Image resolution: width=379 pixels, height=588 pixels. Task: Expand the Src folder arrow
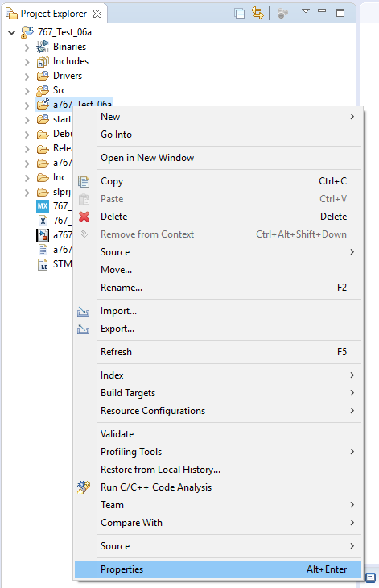(27, 91)
